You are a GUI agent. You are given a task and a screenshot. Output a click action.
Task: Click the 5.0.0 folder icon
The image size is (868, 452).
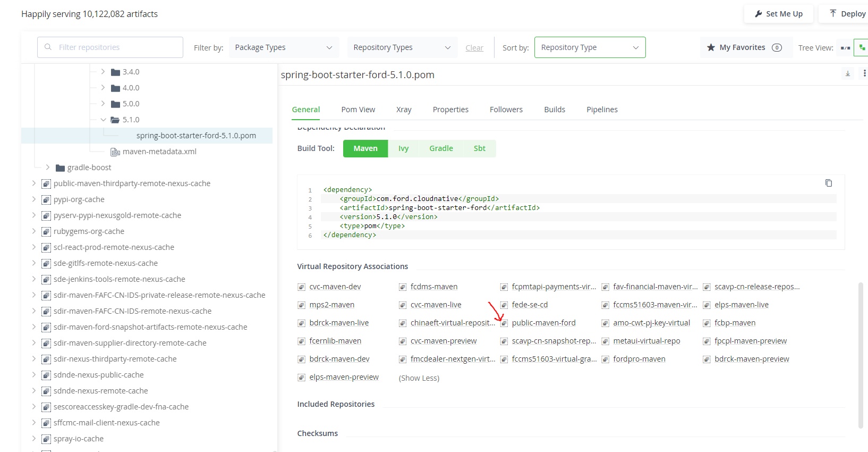(x=115, y=104)
